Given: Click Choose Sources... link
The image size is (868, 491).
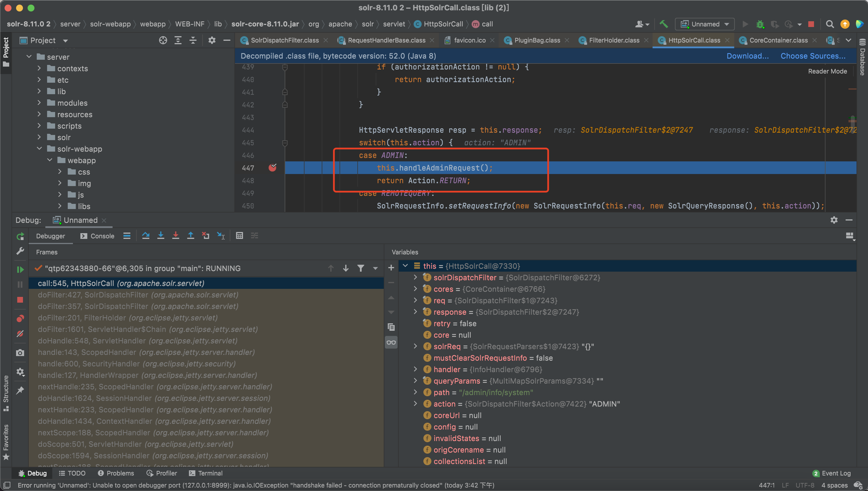Looking at the screenshot, I should (x=813, y=56).
